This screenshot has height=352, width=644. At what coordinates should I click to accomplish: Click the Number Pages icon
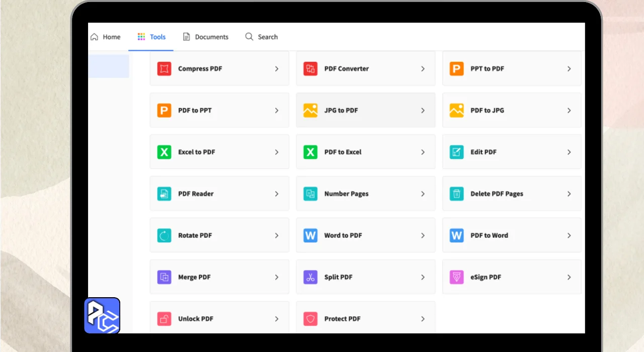point(310,194)
